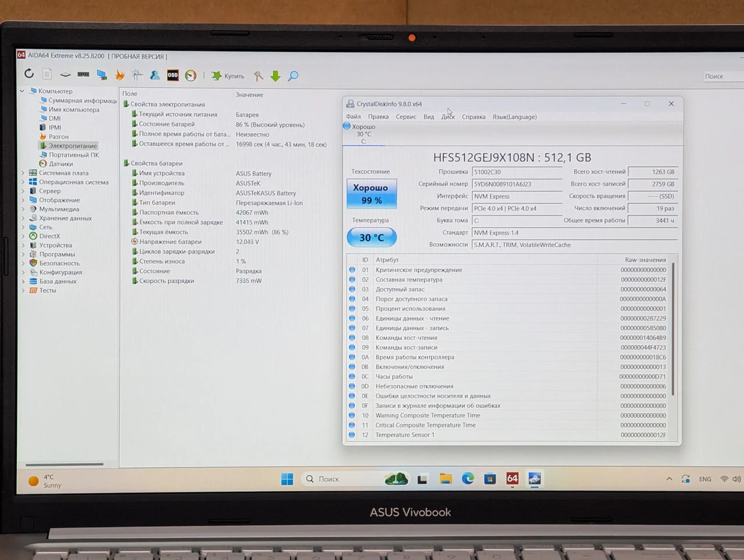The height and width of the screenshot is (560, 744).
Task: Click the orange gauge icon in AIDA64 toolbar
Action: point(191,76)
